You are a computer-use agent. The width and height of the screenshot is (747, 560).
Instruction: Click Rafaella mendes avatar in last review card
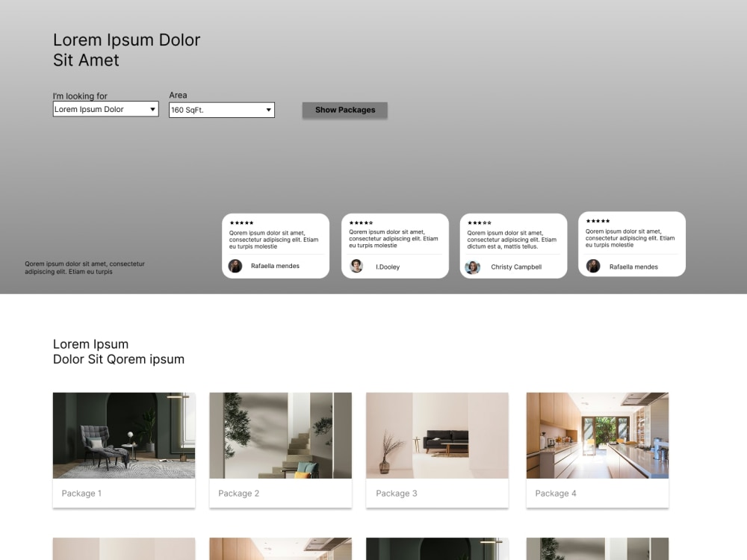(x=592, y=266)
